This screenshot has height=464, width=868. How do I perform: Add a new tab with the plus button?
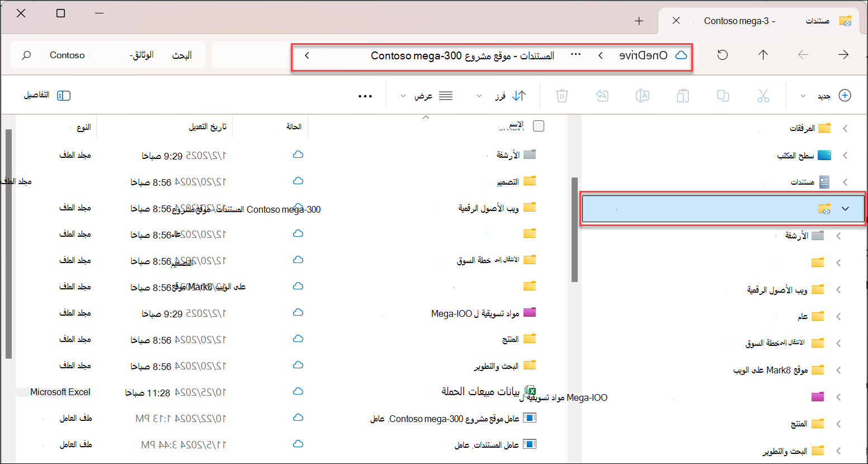coord(639,21)
